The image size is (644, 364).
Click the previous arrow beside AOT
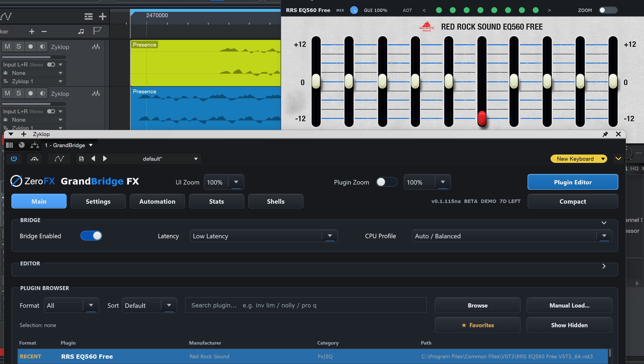pos(424,10)
